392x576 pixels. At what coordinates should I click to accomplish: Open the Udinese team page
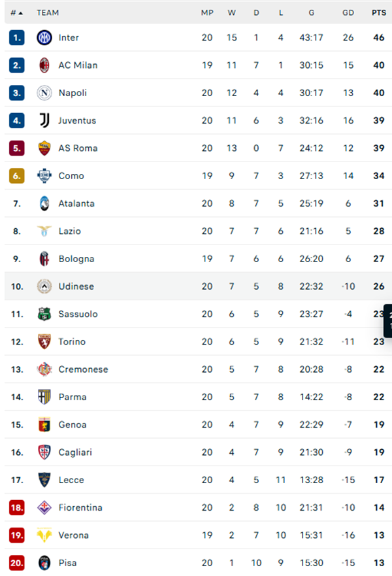(76, 286)
